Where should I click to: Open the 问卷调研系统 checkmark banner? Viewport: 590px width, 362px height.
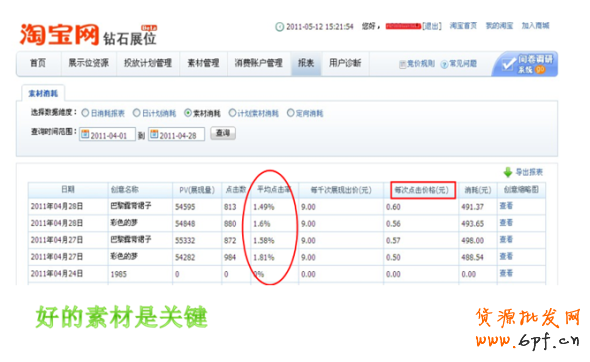click(x=526, y=64)
